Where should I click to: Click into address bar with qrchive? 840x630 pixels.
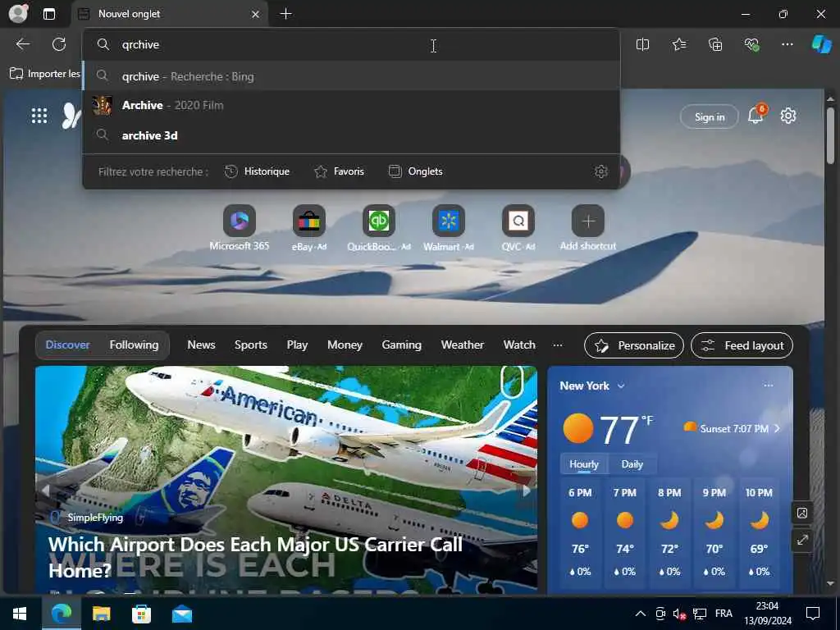351,44
